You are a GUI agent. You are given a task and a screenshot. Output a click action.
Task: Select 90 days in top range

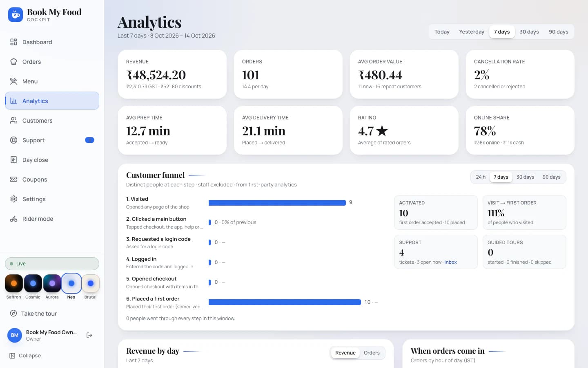[559, 32]
